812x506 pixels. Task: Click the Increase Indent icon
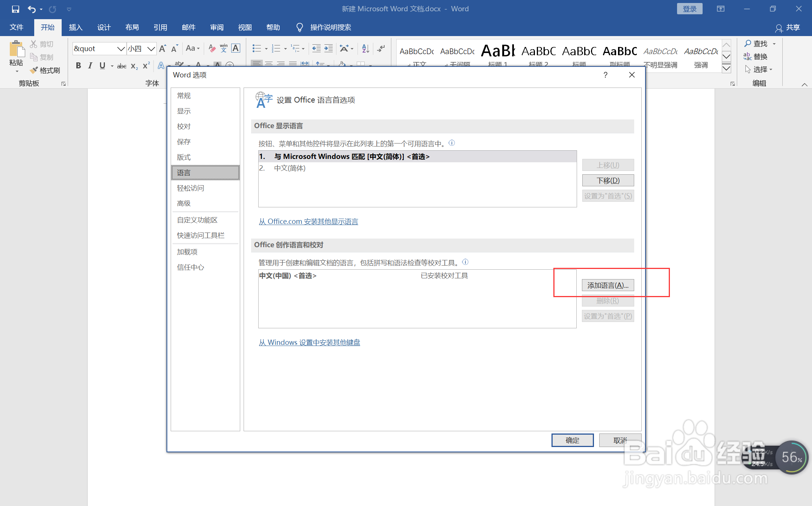click(329, 48)
